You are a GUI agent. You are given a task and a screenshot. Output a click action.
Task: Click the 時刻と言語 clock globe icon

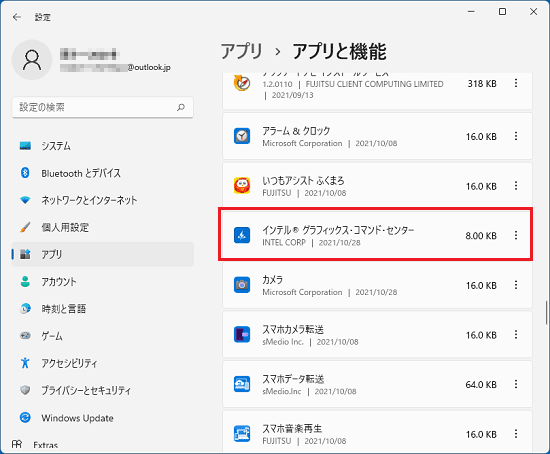25,308
